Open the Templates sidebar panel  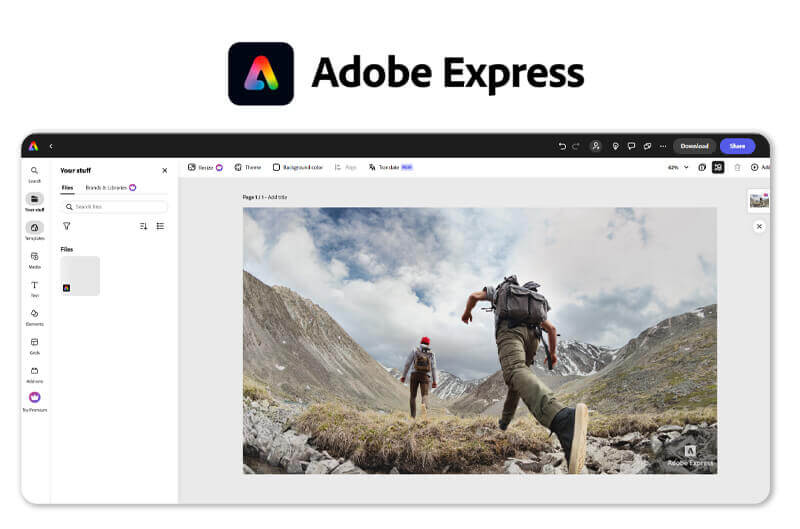(34, 231)
